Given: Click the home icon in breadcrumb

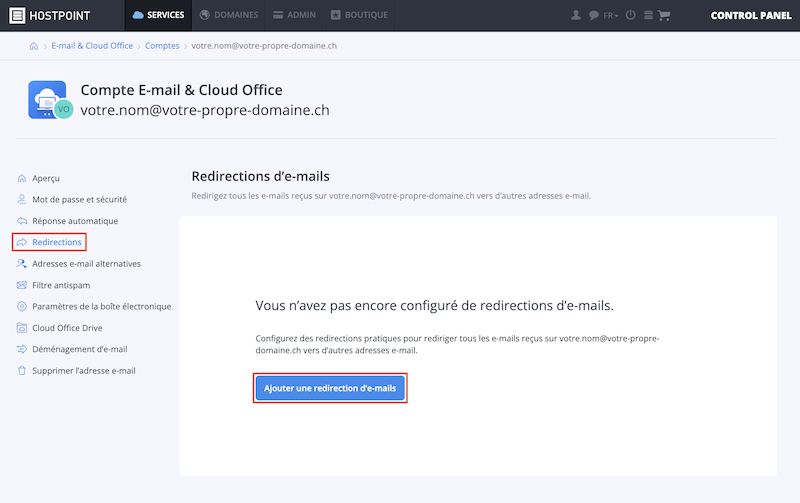Looking at the screenshot, I should 34,46.
